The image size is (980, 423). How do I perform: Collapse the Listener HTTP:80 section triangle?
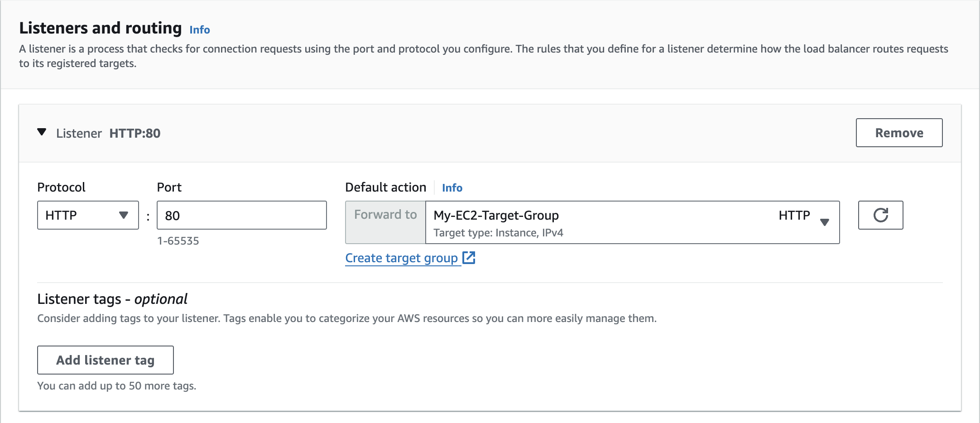click(42, 132)
